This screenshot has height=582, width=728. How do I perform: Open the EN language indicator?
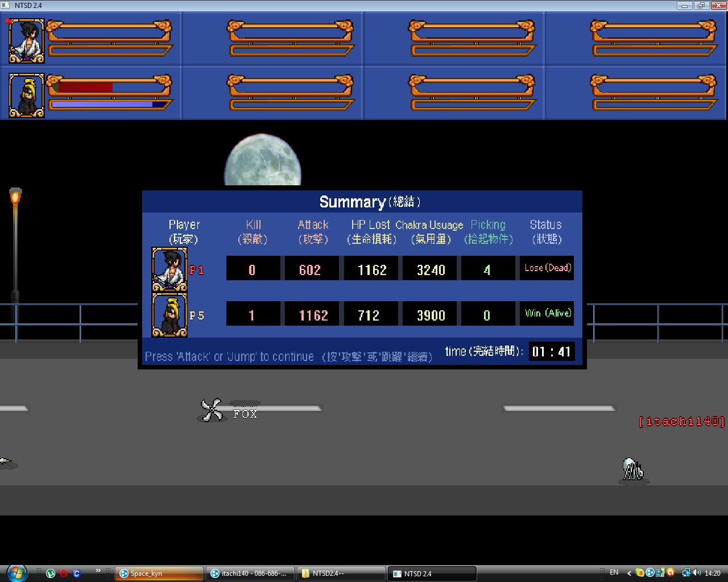tap(614, 572)
